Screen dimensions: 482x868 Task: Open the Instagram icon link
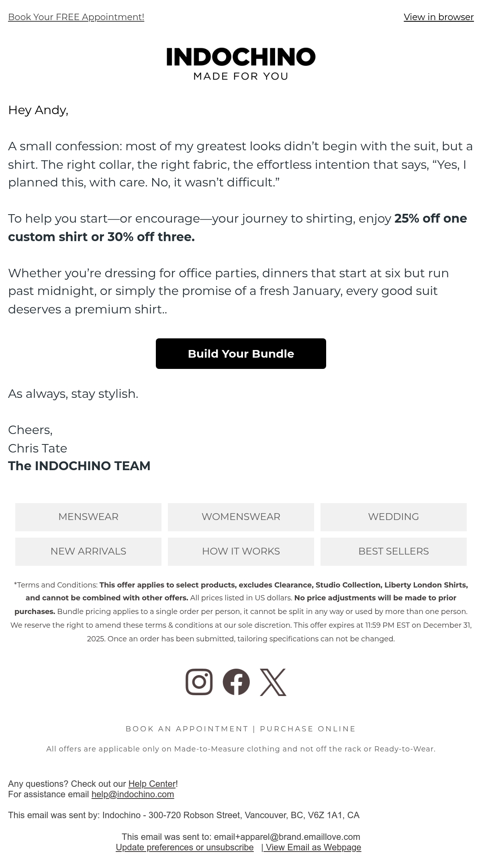pos(199,682)
